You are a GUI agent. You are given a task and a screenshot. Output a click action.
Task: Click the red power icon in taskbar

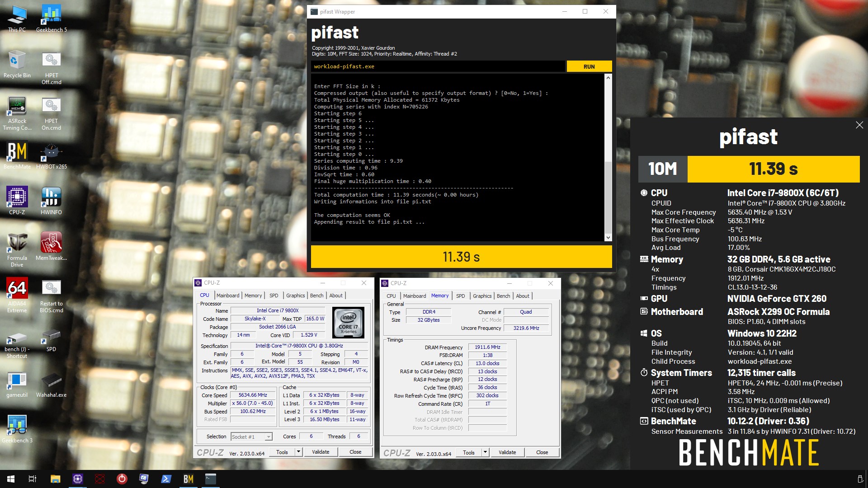(122, 479)
